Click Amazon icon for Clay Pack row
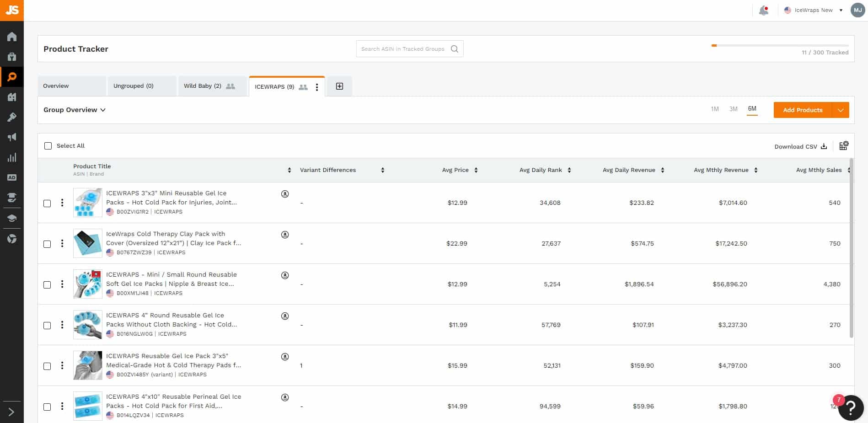Screen dimensions: 868x423 click(x=285, y=235)
